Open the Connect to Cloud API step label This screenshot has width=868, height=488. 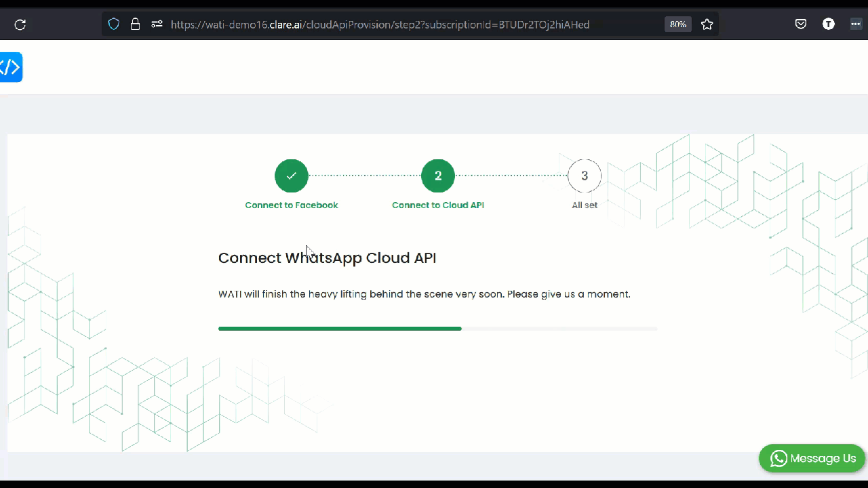438,205
